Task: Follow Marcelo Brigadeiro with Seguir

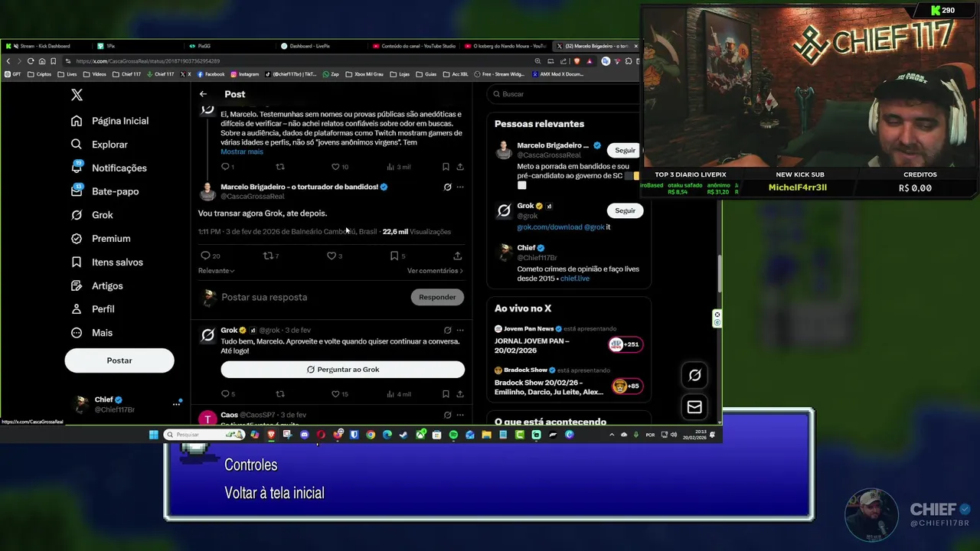Action: click(626, 150)
